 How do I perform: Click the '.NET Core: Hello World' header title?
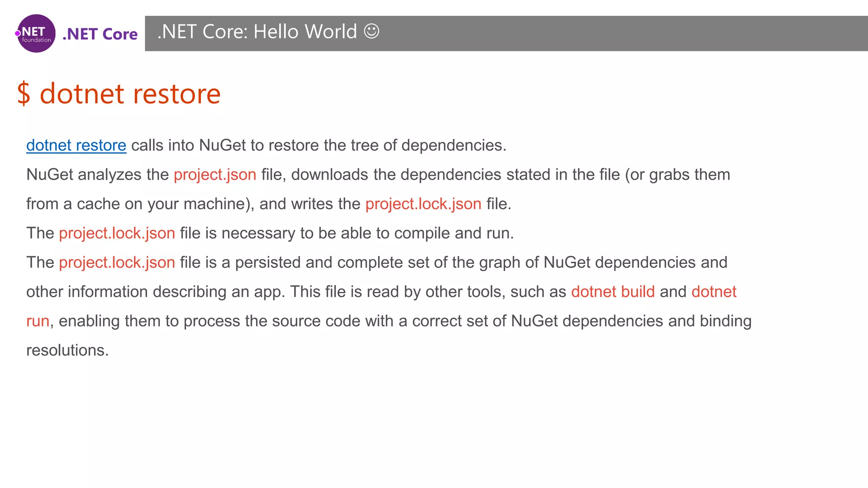(x=257, y=32)
